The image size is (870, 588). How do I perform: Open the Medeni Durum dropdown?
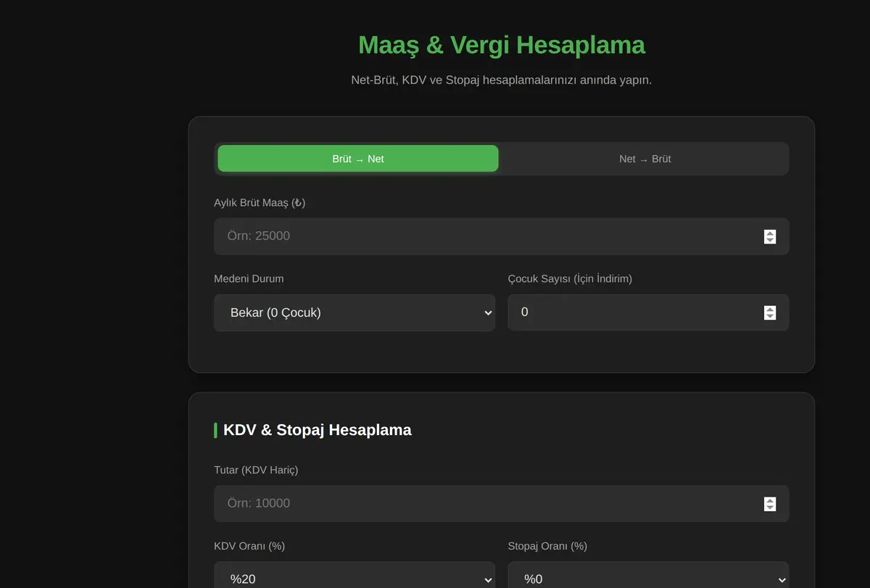point(355,312)
